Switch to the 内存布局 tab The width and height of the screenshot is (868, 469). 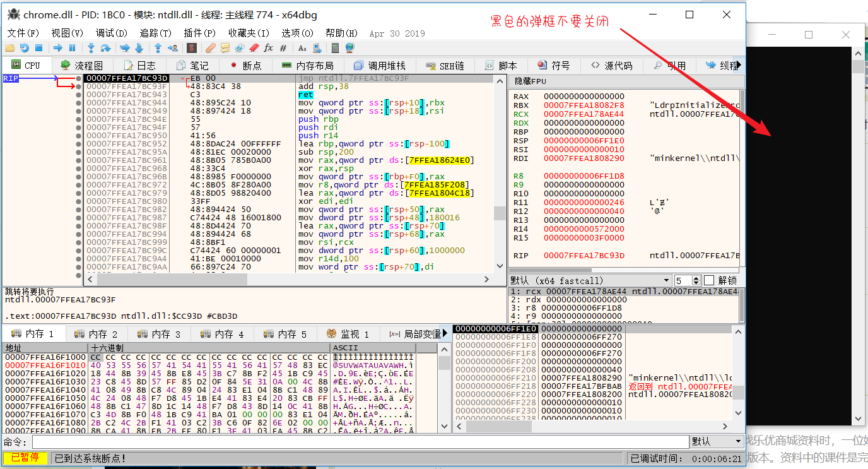point(308,65)
